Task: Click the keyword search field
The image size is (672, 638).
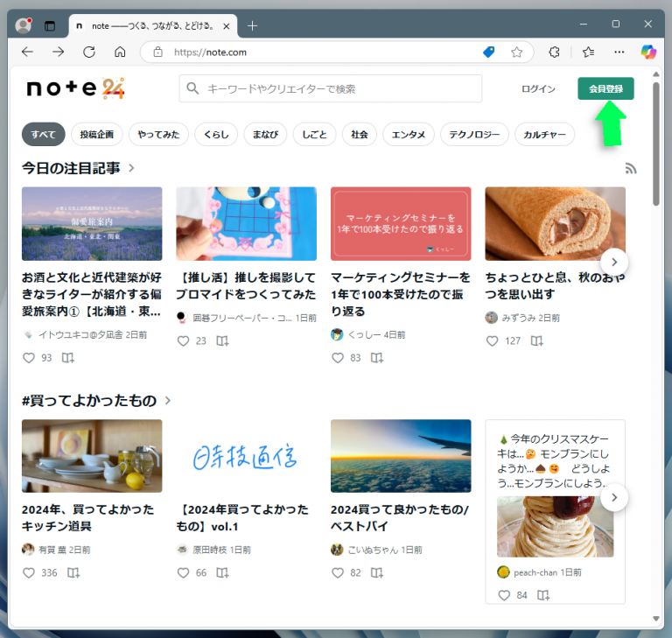Action: [x=337, y=89]
